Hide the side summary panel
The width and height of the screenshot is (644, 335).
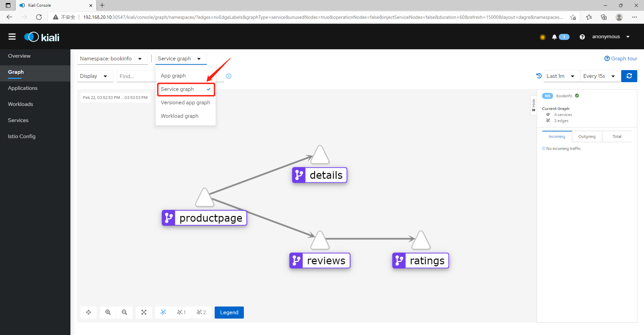[x=533, y=105]
